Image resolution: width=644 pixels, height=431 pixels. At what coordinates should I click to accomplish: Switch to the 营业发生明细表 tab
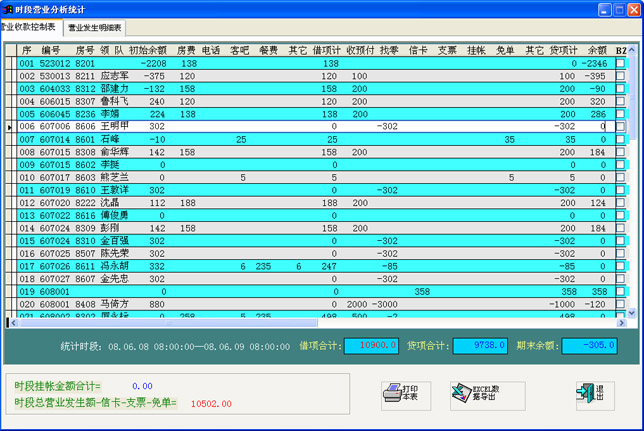[95, 29]
